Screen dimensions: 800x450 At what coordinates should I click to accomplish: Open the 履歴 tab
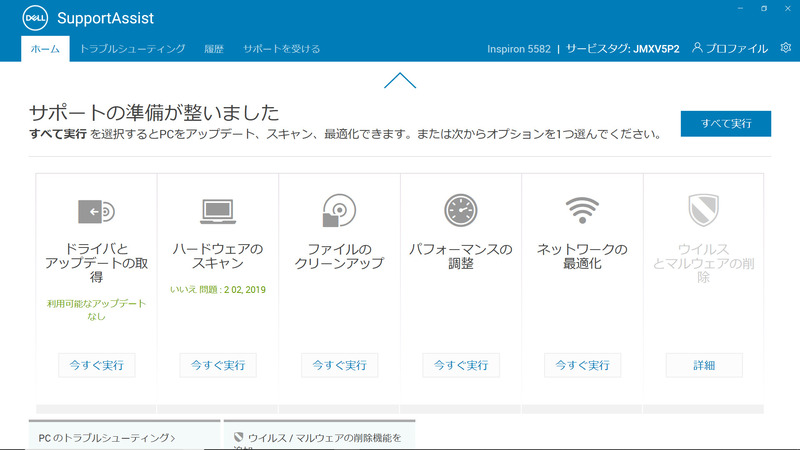pos(214,49)
